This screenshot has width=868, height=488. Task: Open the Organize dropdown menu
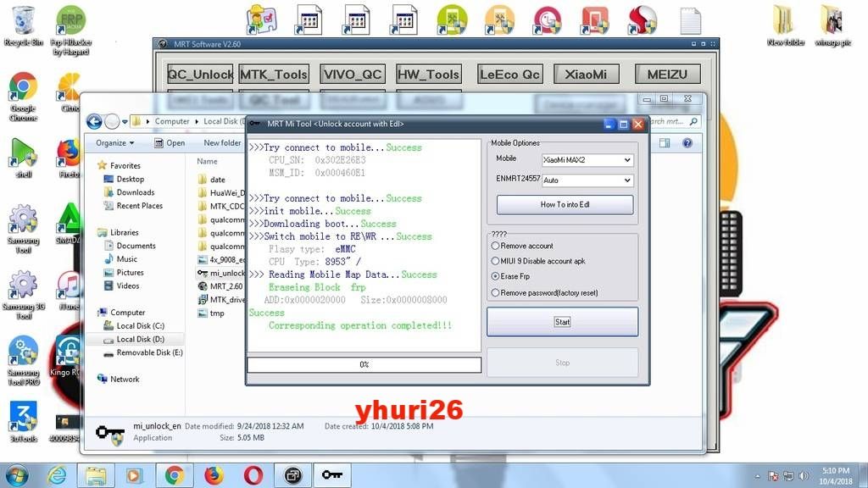(114, 143)
